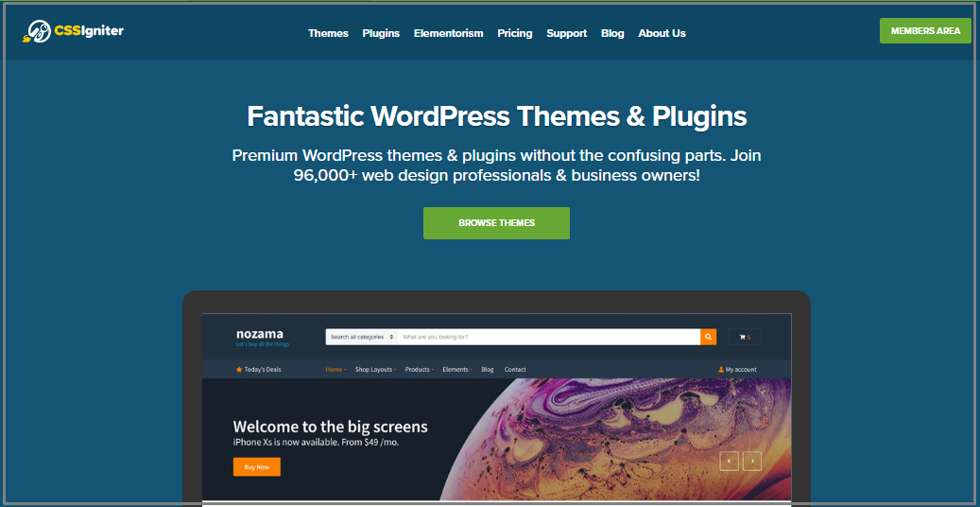The height and width of the screenshot is (507, 980).
Task: Click previous slide arrow
Action: (x=730, y=462)
